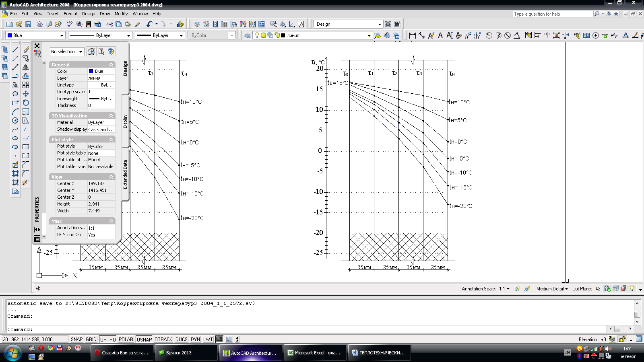Viewport: 644px width, 362px height.
Task: Open the Modify menu
Action: [121, 14]
